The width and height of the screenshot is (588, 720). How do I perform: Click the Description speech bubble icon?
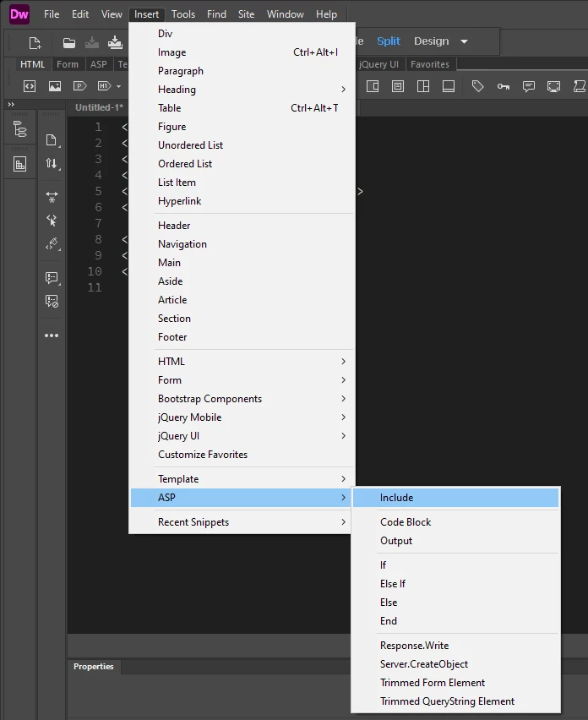coord(528,86)
